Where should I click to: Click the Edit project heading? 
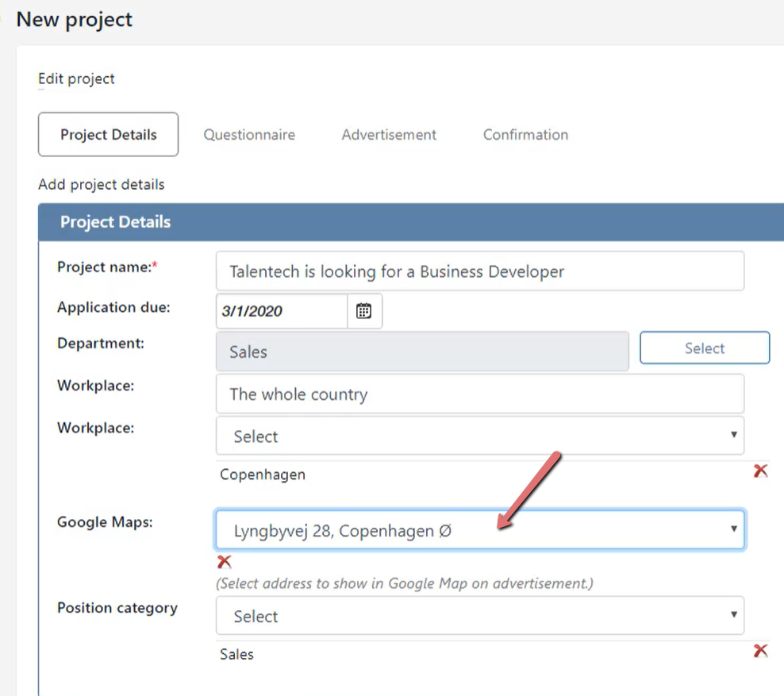click(76, 79)
